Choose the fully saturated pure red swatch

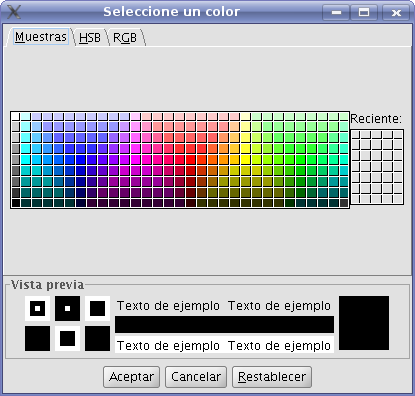pyautogui.click(x=191, y=159)
